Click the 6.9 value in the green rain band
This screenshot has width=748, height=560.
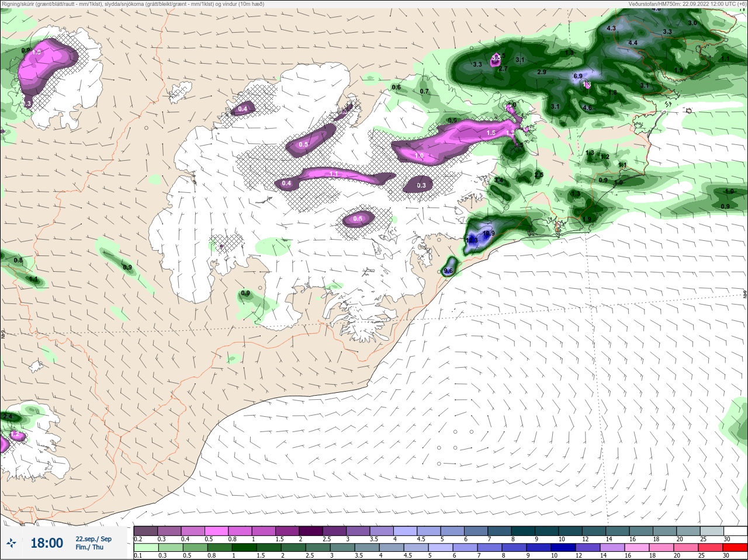tap(578, 77)
